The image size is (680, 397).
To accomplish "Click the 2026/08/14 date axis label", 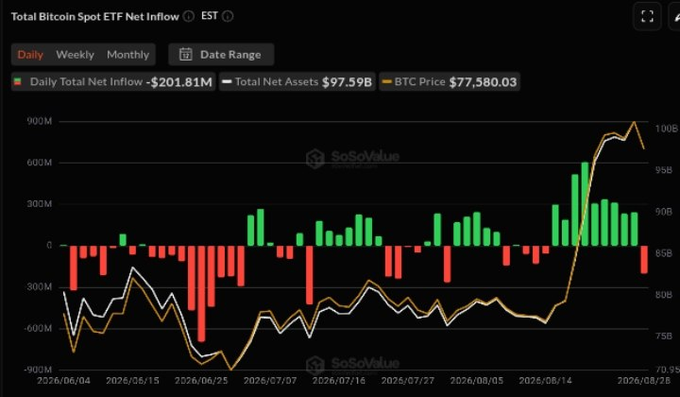I will point(546,381).
